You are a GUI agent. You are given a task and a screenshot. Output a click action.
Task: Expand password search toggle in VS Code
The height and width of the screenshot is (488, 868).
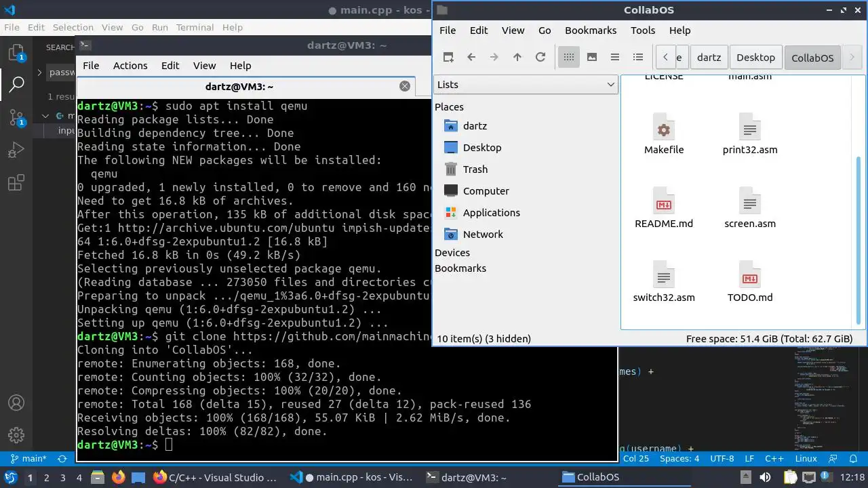point(39,73)
